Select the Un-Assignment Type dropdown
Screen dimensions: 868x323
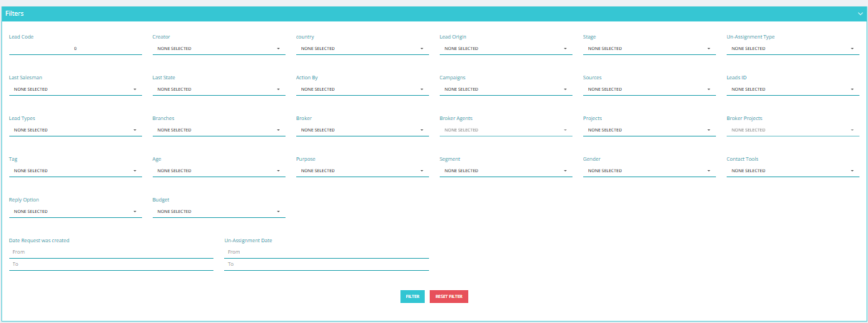click(x=793, y=49)
